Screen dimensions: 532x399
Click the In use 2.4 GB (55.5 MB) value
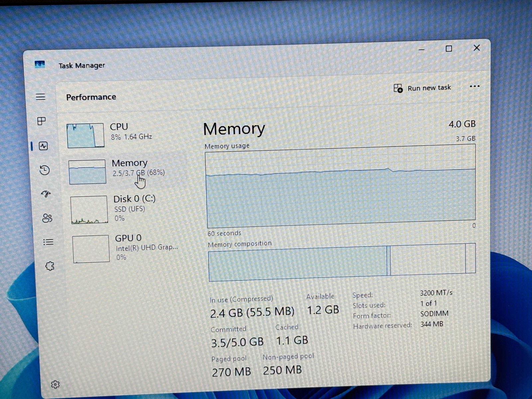pos(252,312)
